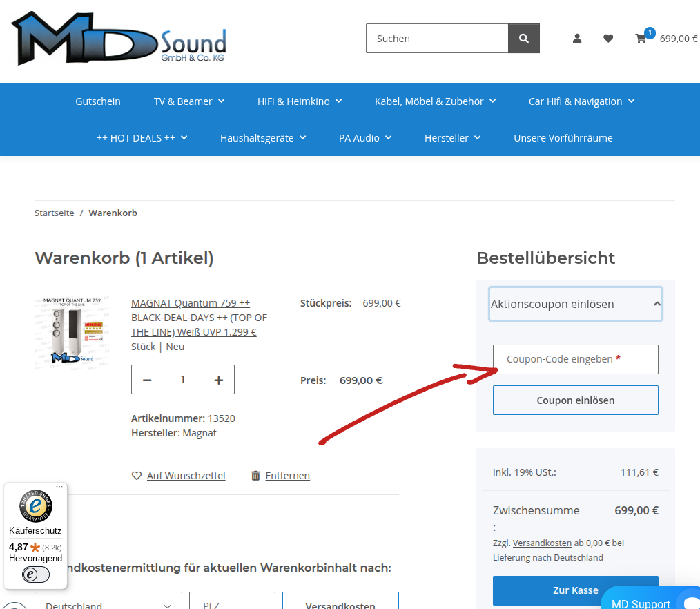Focus the Suchen search field
This screenshot has height=609, width=700.
pos(437,39)
